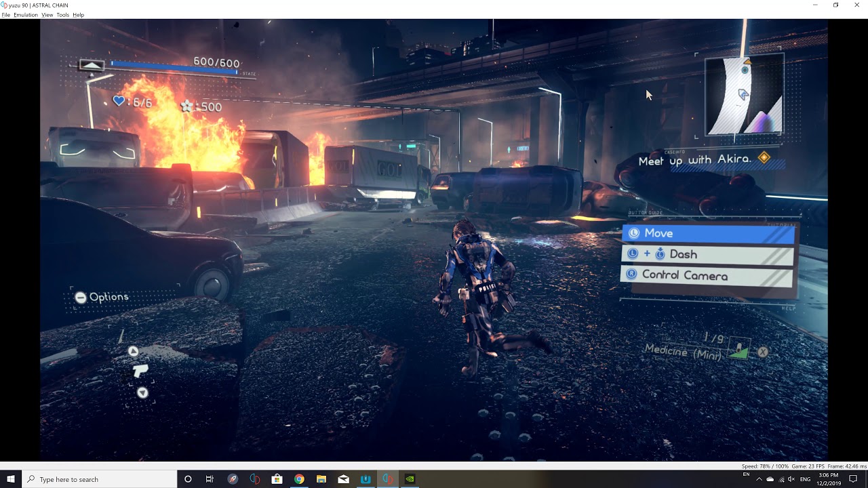Open the File menu
The width and height of the screenshot is (868, 488).
tap(5, 15)
